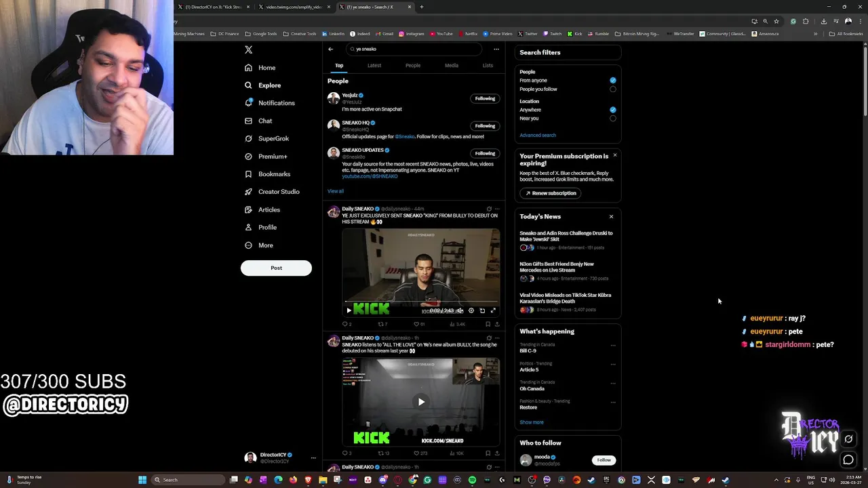This screenshot has height=488, width=868.
Task: Open Articles in the sidebar
Action: pos(262,209)
